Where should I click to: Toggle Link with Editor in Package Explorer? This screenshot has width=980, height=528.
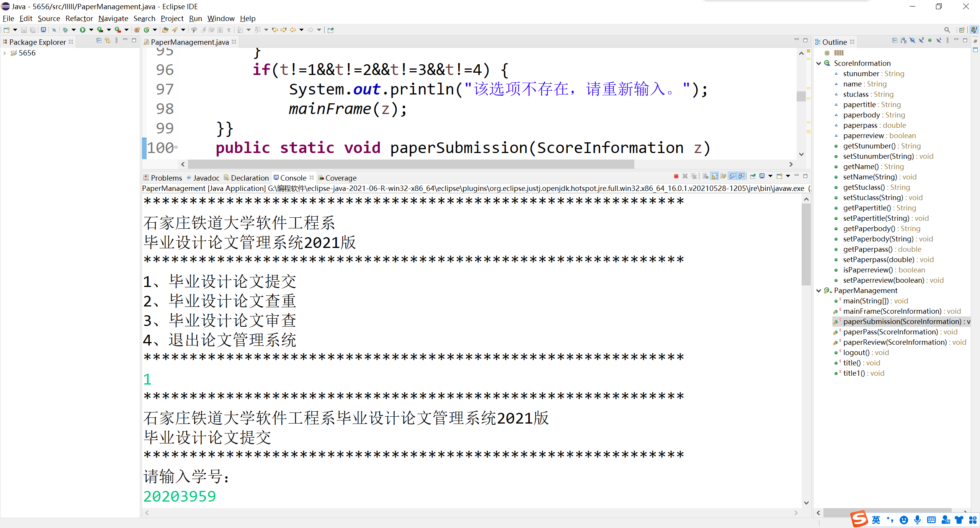(108, 41)
